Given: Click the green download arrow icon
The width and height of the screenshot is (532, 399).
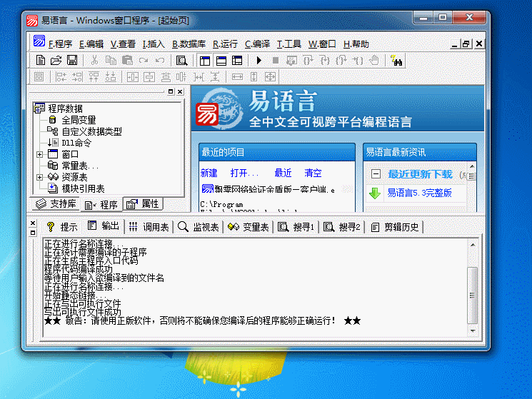Looking at the screenshot, I should tap(375, 193).
